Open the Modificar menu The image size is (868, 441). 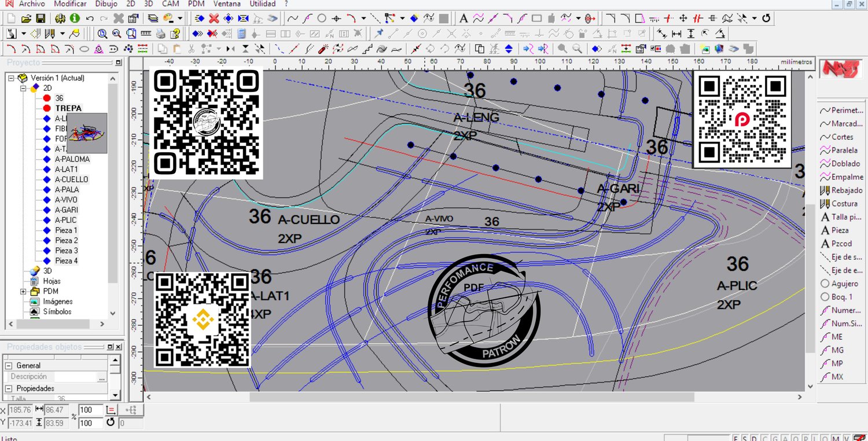click(71, 4)
